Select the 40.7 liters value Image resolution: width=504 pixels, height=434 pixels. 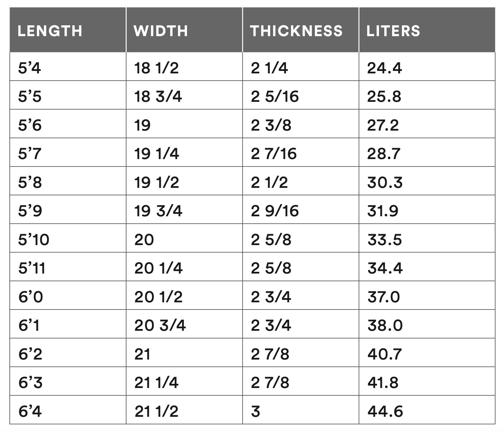coord(384,354)
